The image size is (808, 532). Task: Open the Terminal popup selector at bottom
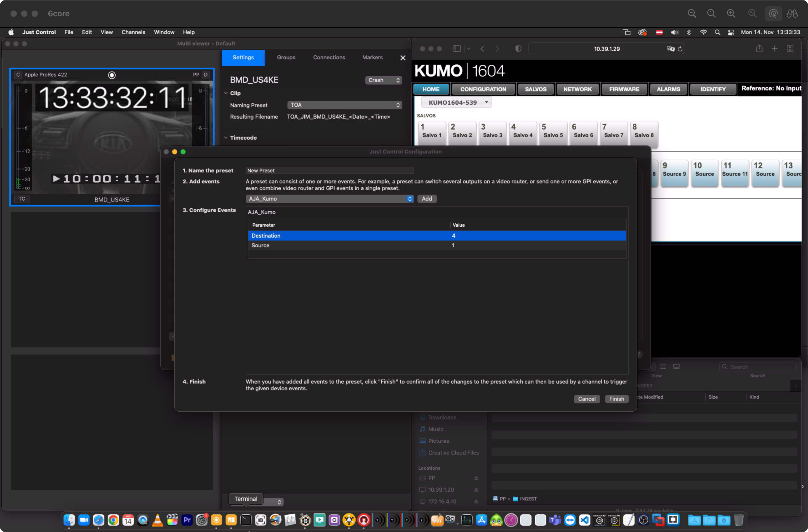257,502
